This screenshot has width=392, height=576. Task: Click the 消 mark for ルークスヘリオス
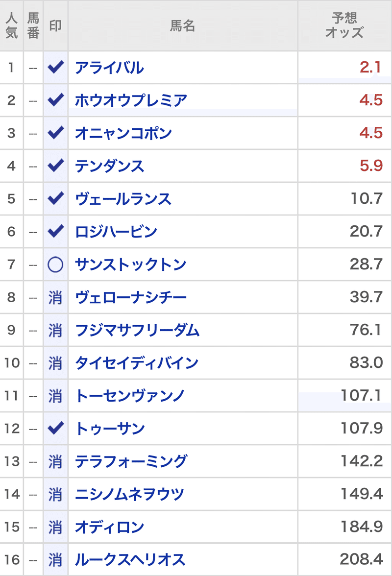click(55, 560)
